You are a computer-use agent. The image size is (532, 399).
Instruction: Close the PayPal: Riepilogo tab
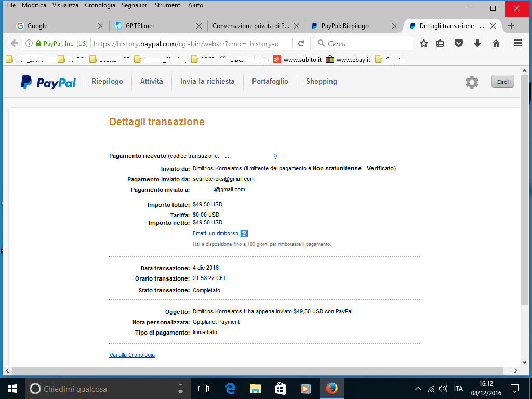(x=395, y=26)
